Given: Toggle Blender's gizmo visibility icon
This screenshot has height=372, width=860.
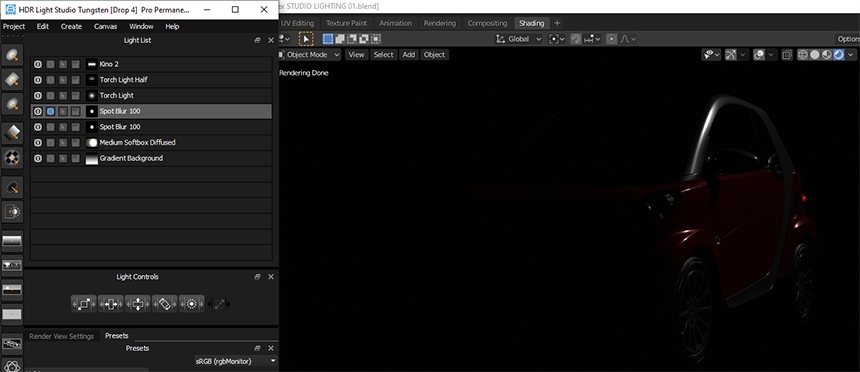Looking at the screenshot, I should [x=730, y=54].
